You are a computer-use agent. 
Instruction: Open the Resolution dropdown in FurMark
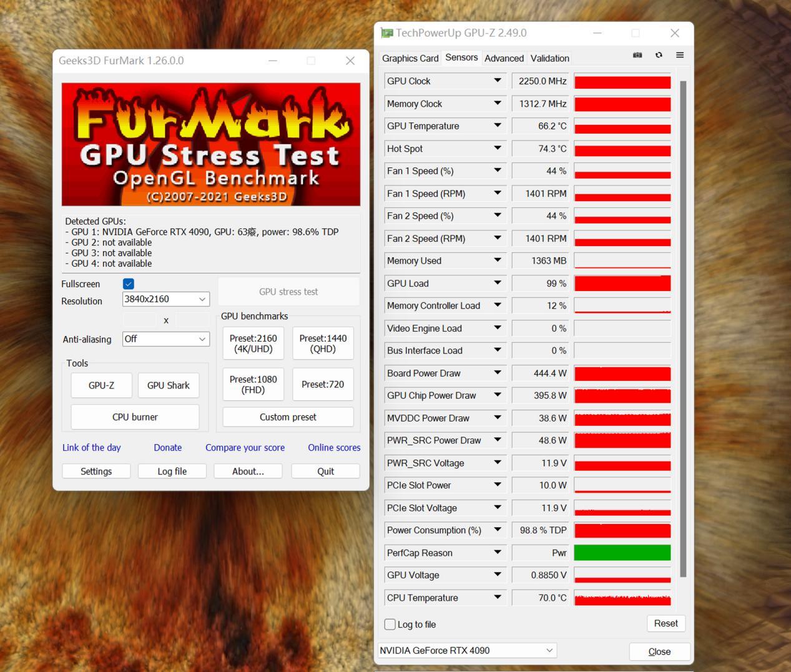pyautogui.click(x=166, y=299)
